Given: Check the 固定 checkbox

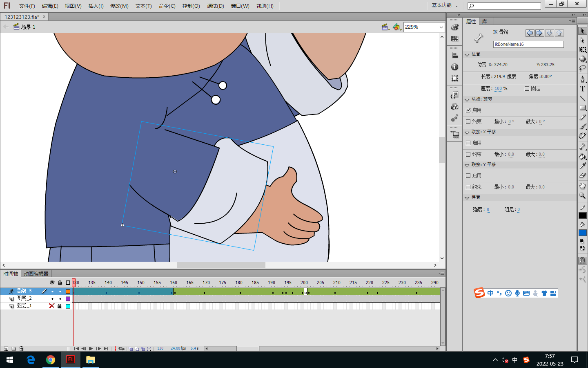Looking at the screenshot, I should [x=527, y=88].
